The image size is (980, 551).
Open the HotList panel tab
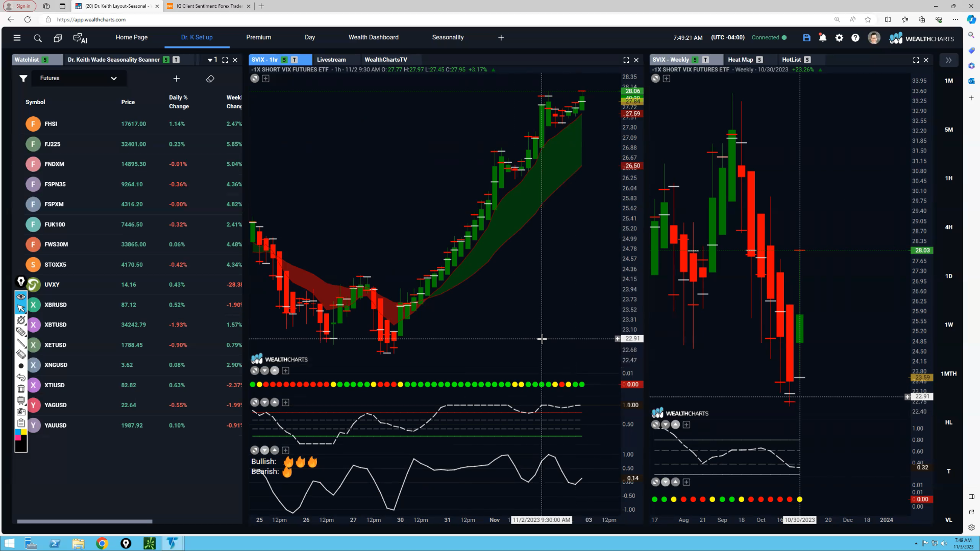coord(792,60)
